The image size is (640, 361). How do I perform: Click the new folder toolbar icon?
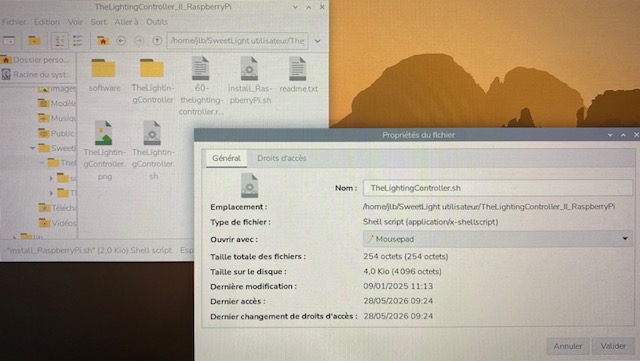34,40
